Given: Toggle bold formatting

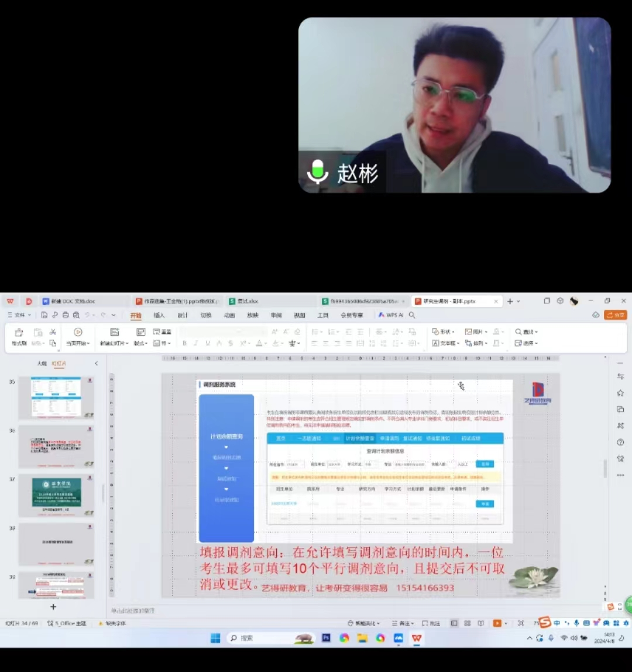Looking at the screenshot, I should pos(184,344).
